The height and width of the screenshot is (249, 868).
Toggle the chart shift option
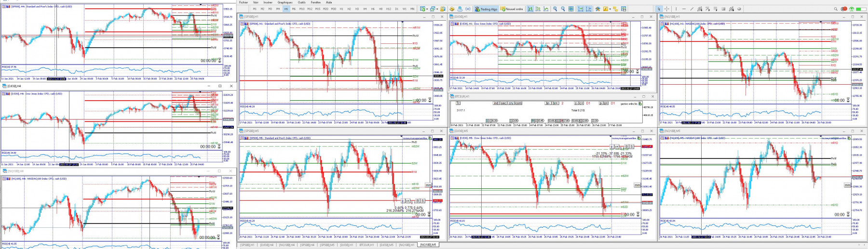[x=589, y=9]
